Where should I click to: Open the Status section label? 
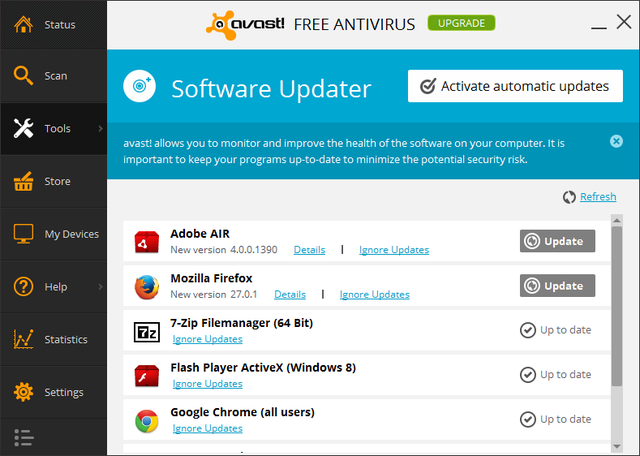click(x=60, y=25)
